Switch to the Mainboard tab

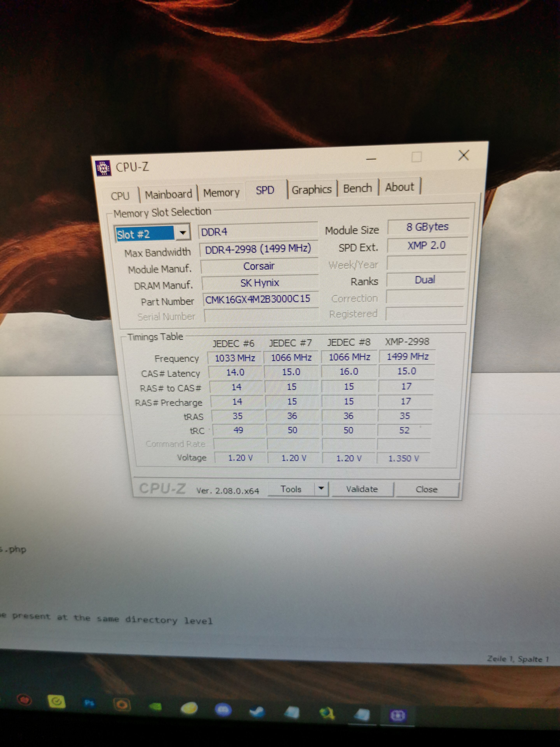(168, 195)
